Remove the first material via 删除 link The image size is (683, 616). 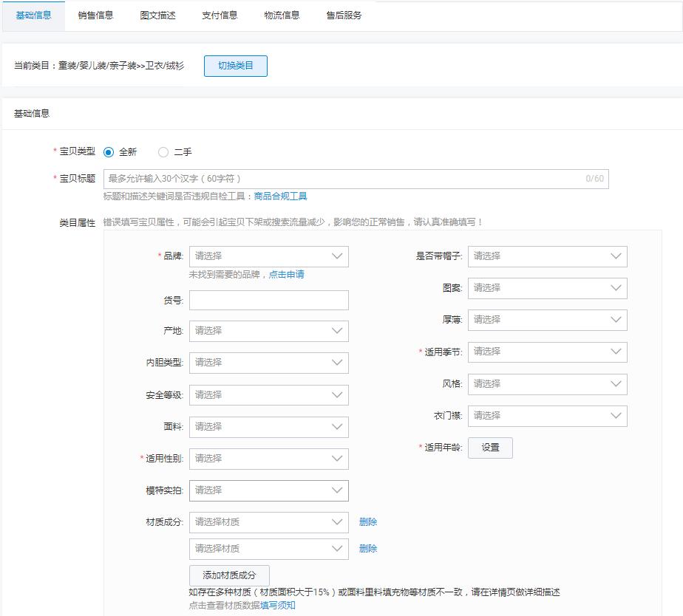(368, 521)
